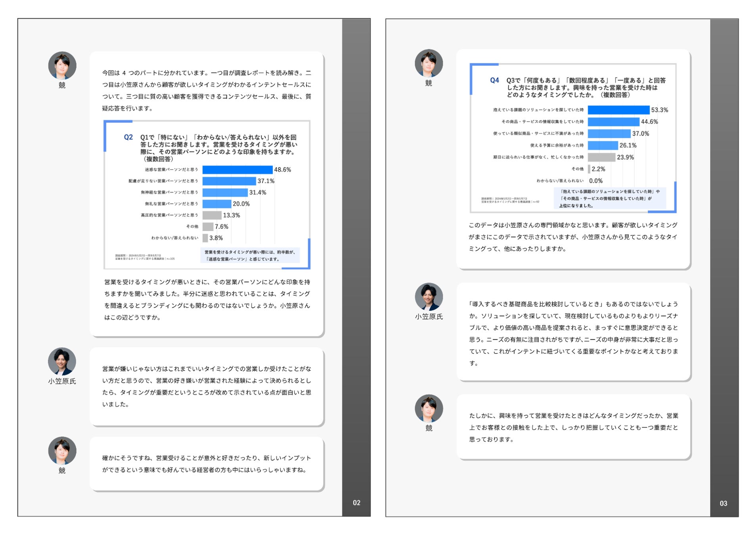The width and height of the screenshot is (756, 535).
Task: Click the 2.2% value in the Q4 chart
Action: pyautogui.click(x=599, y=169)
